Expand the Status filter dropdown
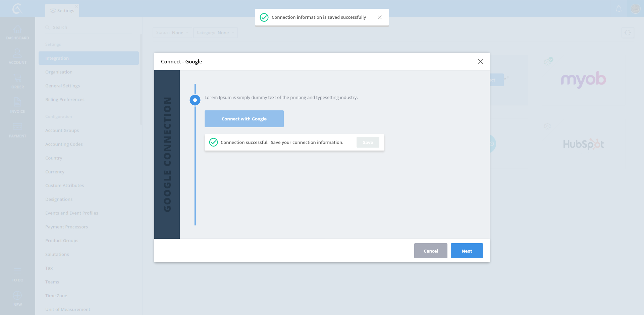This screenshot has width=644, height=315. point(172,33)
